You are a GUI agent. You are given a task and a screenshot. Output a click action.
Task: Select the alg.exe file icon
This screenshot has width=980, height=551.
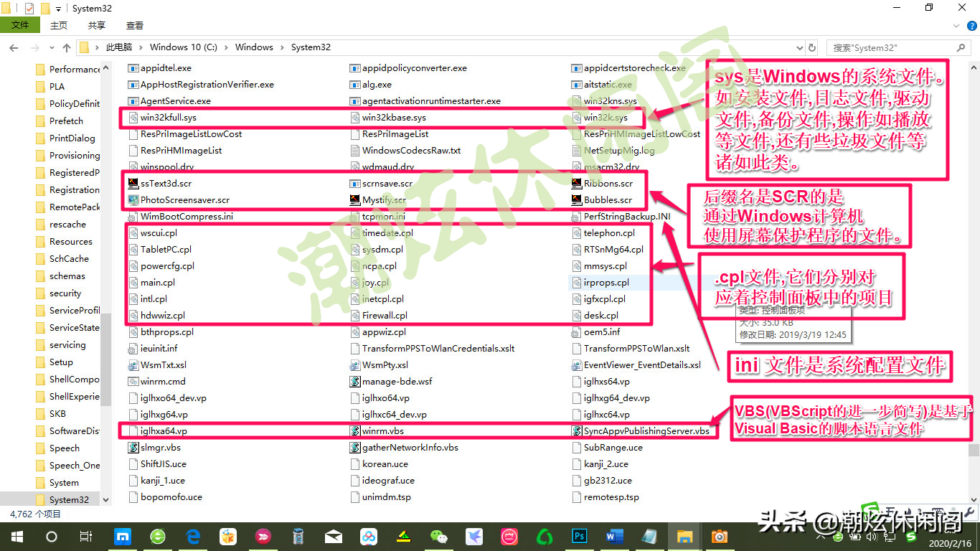[354, 85]
